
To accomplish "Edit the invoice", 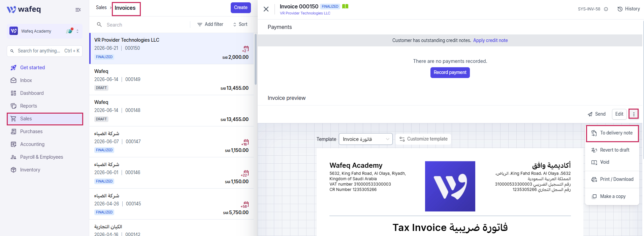I will point(619,114).
